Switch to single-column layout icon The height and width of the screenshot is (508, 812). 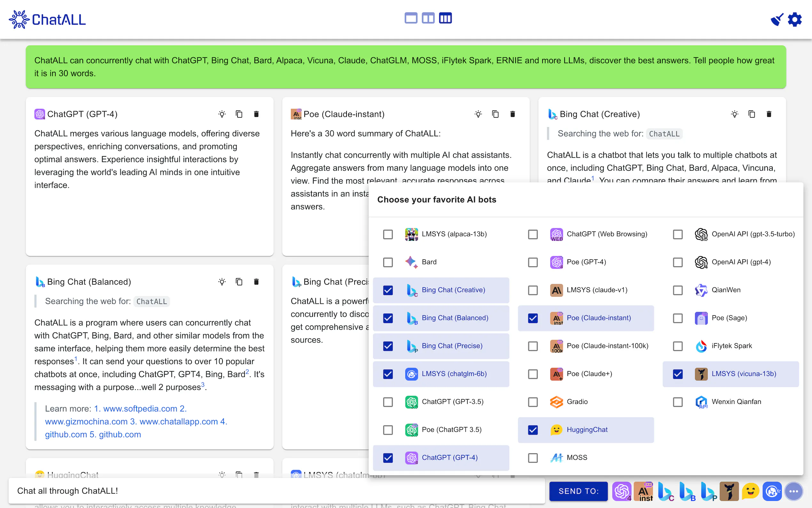point(410,18)
